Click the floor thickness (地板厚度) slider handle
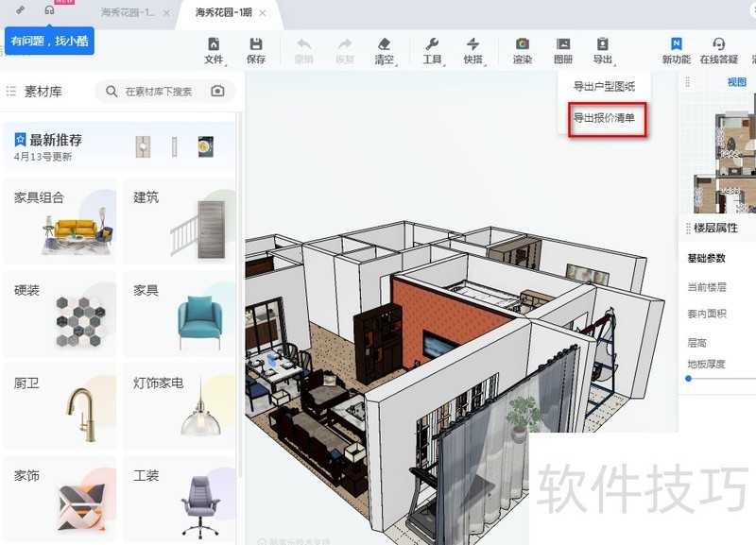756x545 pixels. (689, 379)
